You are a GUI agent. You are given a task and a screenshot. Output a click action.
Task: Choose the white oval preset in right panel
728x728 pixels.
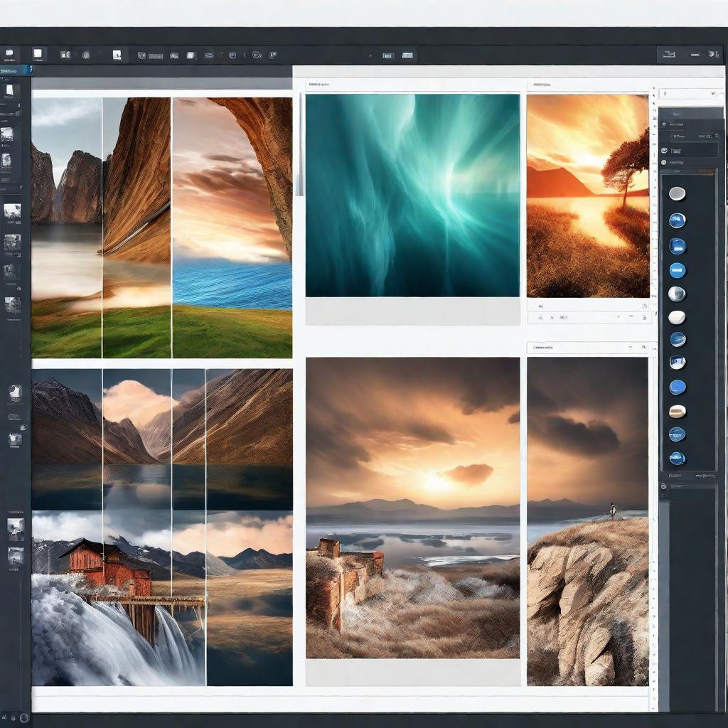click(x=677, y=317)
